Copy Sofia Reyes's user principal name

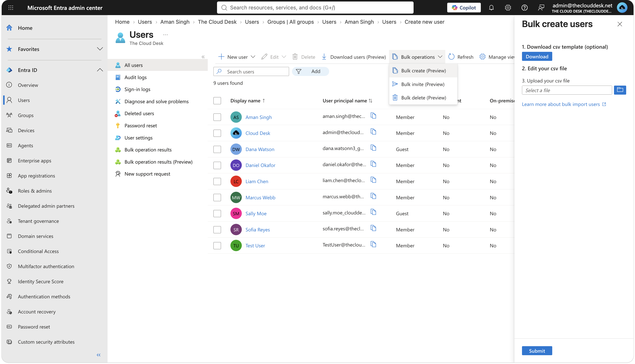(373, 228)
